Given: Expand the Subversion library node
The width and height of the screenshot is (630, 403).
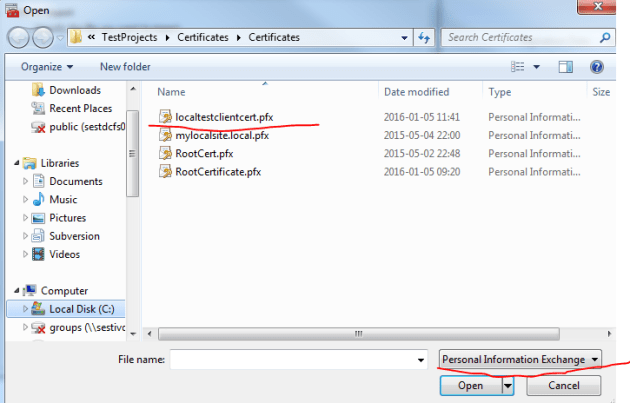Looking at the screenshot, I should pos(25,236).
